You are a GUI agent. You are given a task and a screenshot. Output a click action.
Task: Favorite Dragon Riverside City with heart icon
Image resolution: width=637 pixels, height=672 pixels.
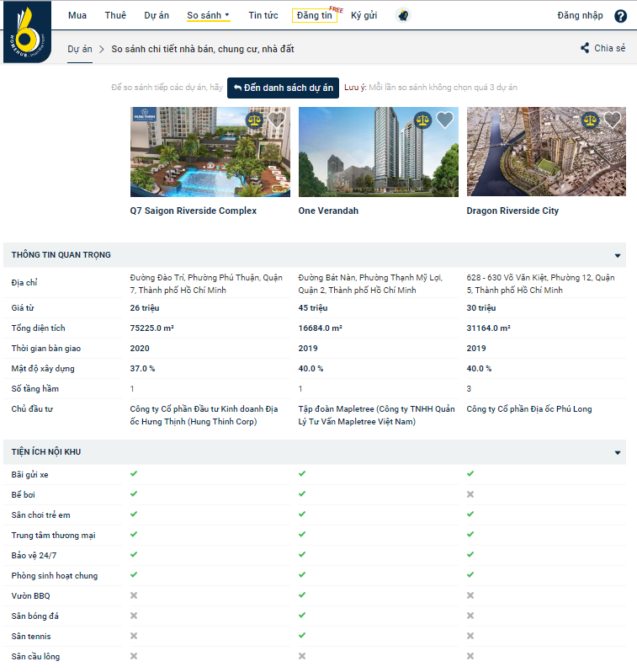[613, 120]
